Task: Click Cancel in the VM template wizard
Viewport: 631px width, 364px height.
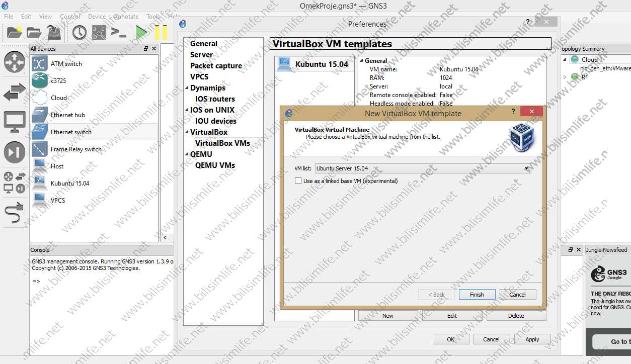Action: point(518,295)
